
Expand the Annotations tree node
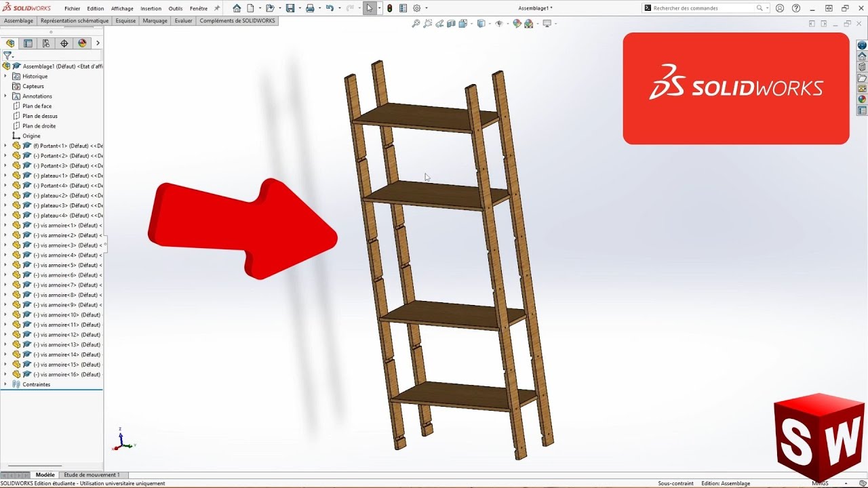point(5,96)
